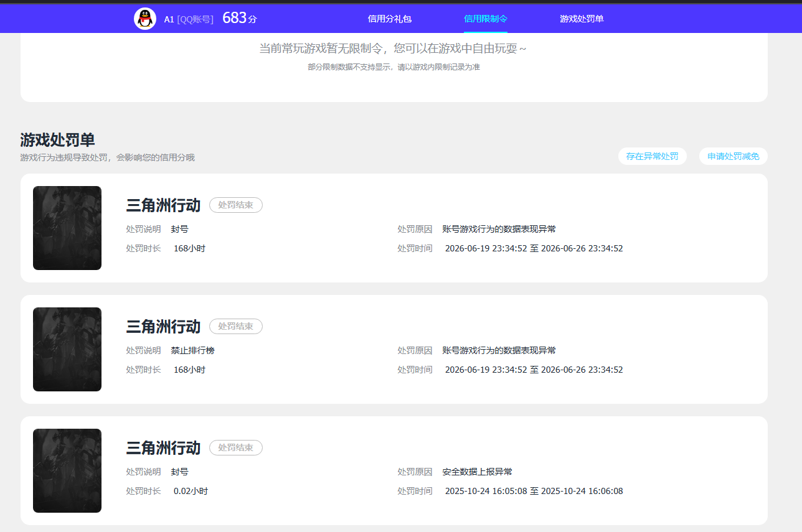802x532 pixels.
Task: Click 处罚结束 badge in the 0.02小时 card
Action: click(x=236, y=447)
